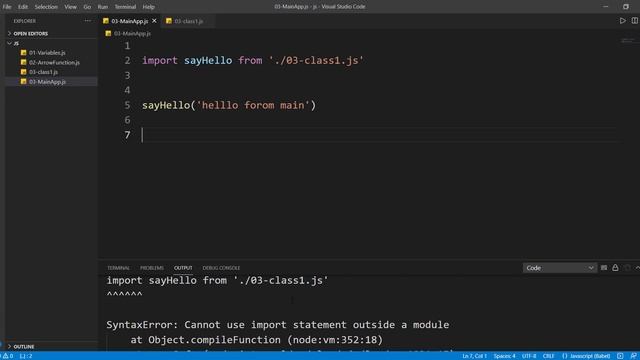
Task: Open 03-class1.js in the explorer
Action: 51,72
